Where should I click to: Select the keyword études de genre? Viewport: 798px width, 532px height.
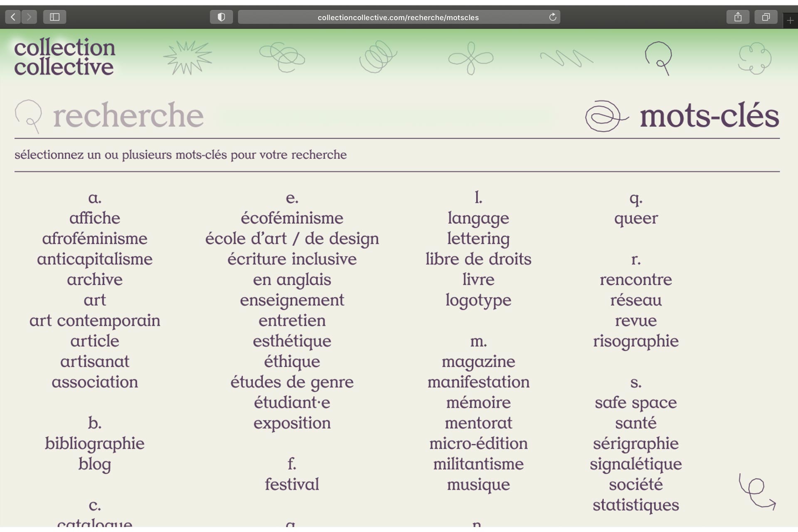(292, 382)
